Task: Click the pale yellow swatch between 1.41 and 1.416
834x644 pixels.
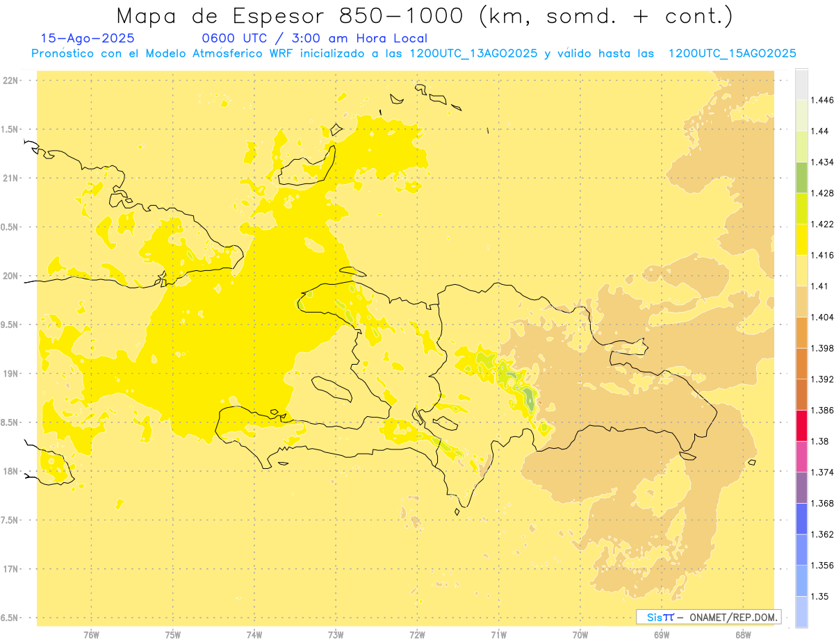Action: pos(802,270)
